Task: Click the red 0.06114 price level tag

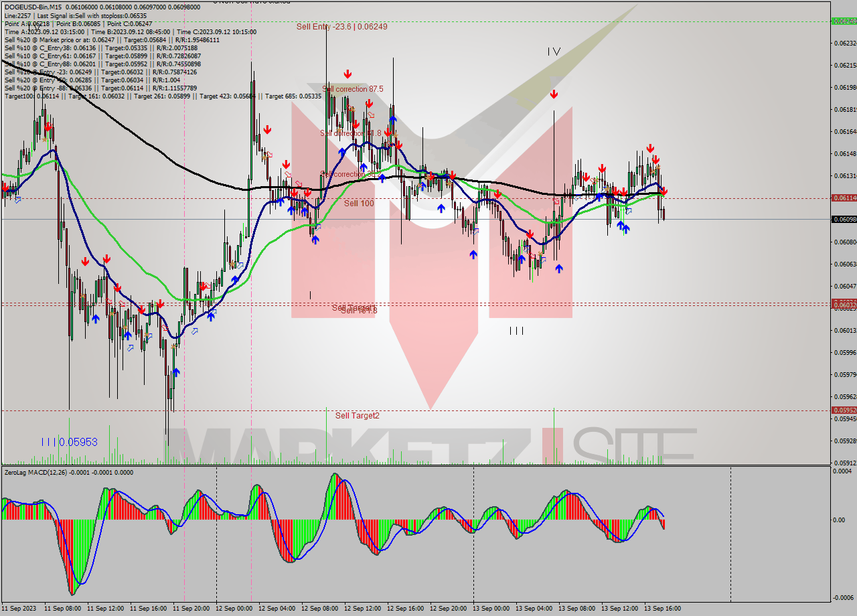Action: click(843, 198)
